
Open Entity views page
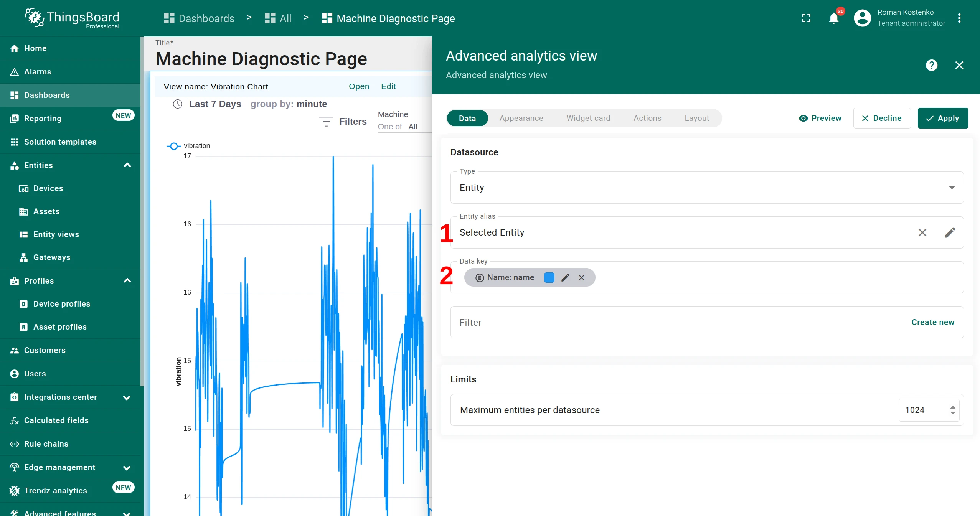tap(70, 234)
